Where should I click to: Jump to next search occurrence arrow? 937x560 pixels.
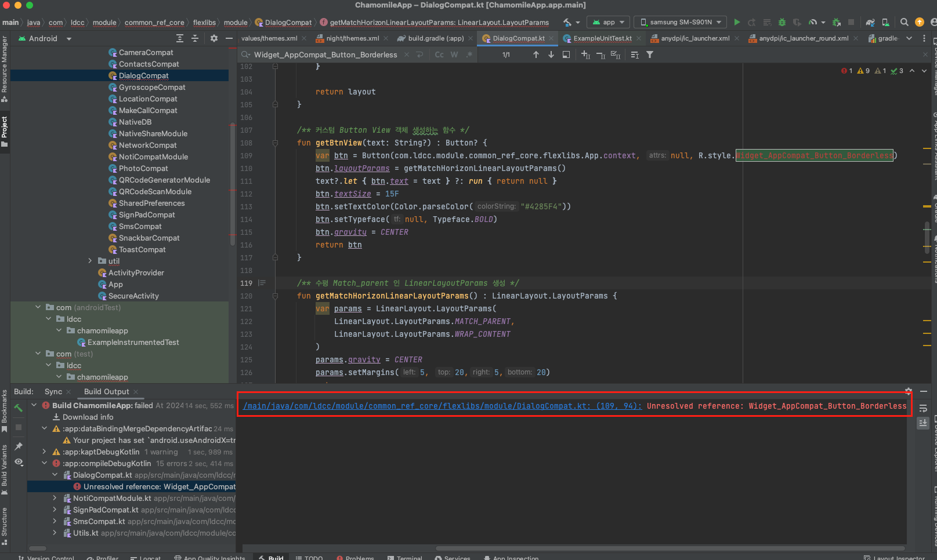(x=551, y=54)
